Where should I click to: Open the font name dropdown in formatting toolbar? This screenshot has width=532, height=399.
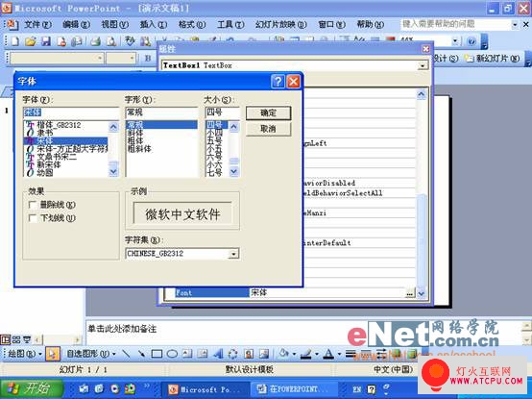coord(100,59)
